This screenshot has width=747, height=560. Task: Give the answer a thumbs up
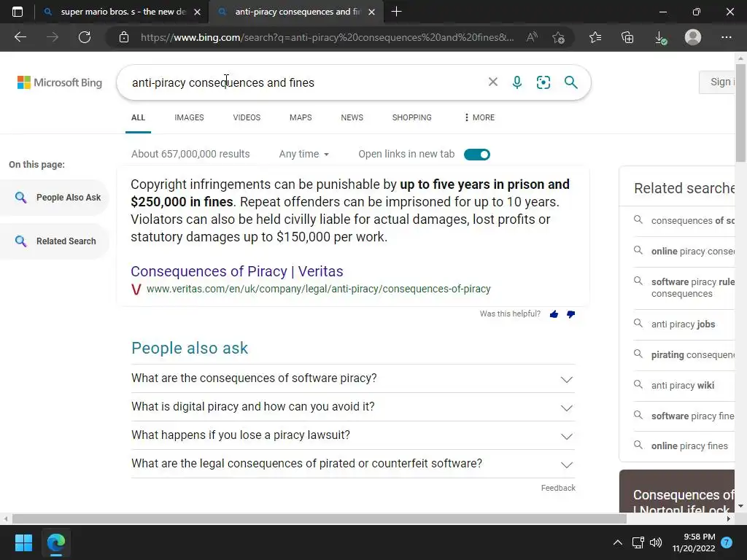[x=554, y=314]
